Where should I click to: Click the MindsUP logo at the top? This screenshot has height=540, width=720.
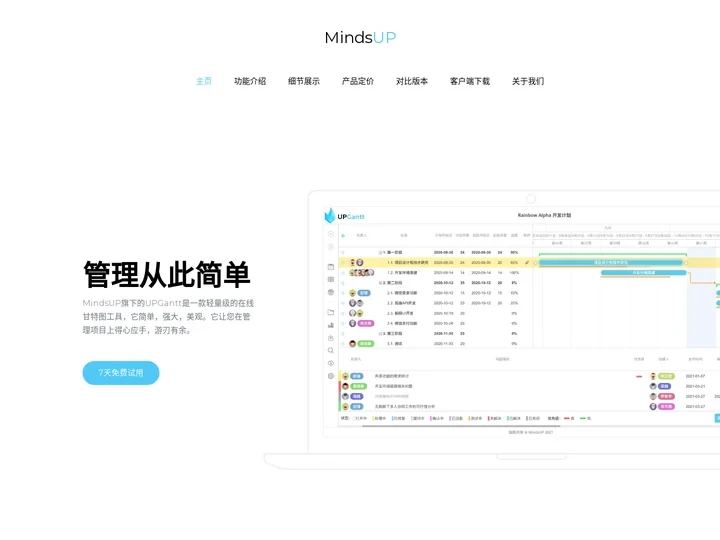[360, 37]
